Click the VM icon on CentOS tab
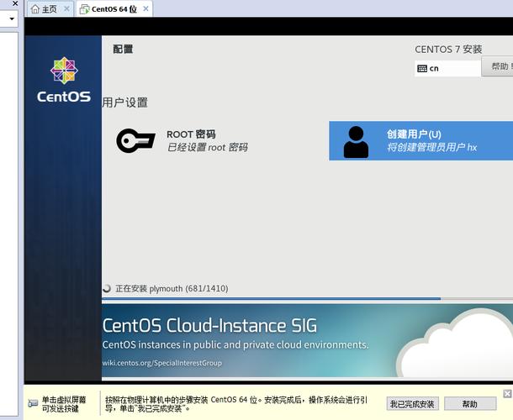The height and width of the screenshot is (420, 513). (84, 9)
